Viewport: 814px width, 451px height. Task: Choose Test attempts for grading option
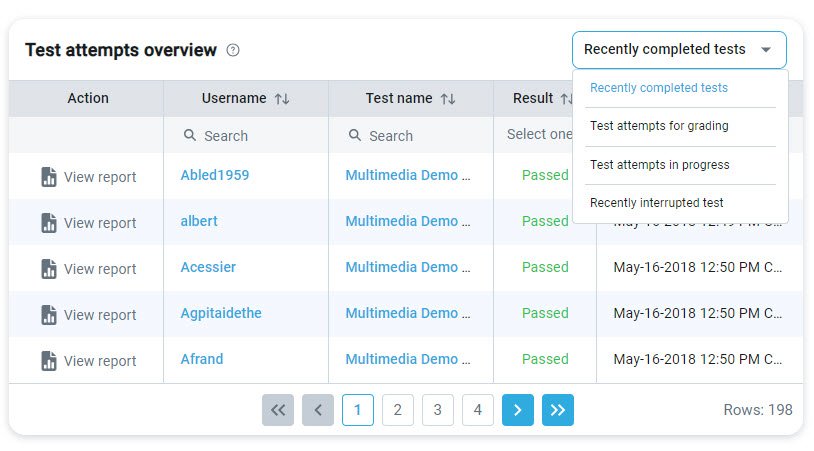(x=659, y=126)
